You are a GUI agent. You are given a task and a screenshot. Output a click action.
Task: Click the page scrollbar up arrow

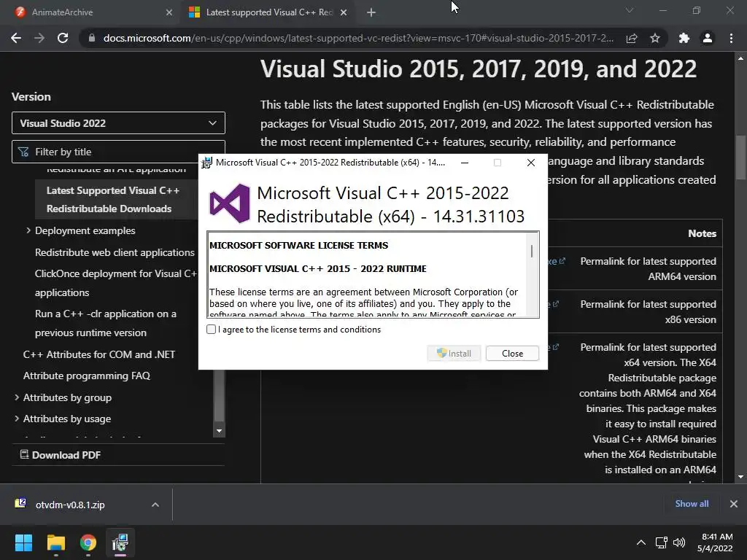point(740,58)
